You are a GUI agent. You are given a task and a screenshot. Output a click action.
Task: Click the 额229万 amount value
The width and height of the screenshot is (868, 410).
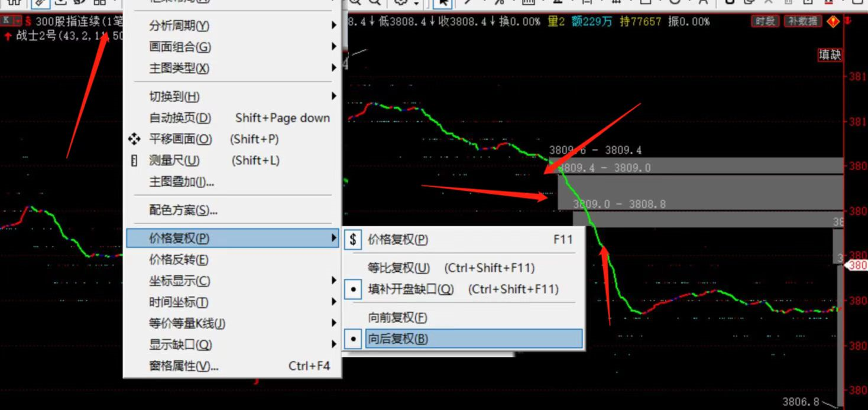pos(592,21)
